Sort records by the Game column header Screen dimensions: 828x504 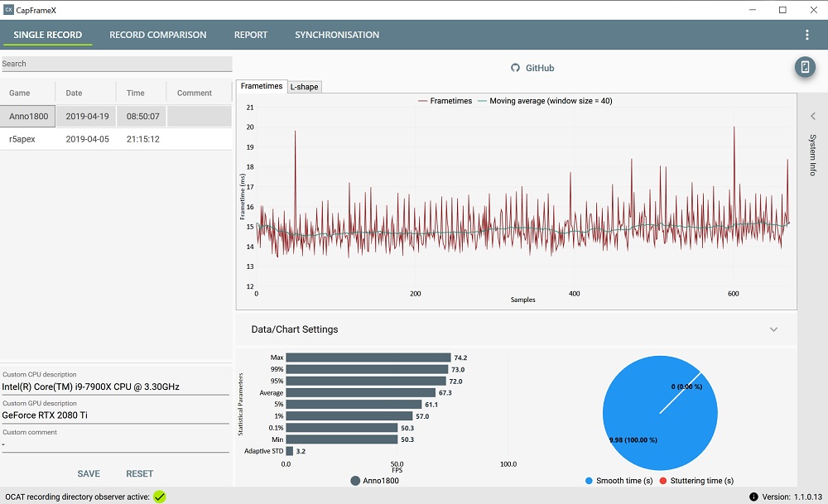[20, 93]
